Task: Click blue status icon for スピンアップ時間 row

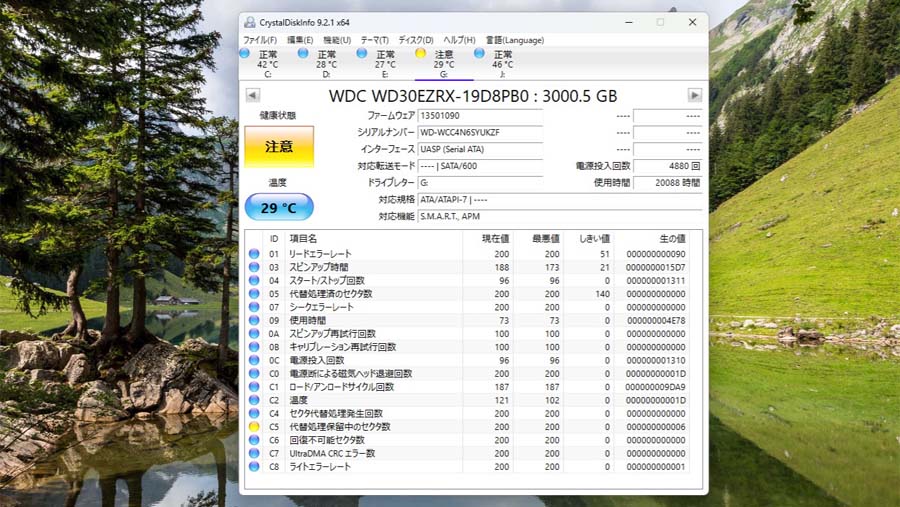Action: (254, 267)
